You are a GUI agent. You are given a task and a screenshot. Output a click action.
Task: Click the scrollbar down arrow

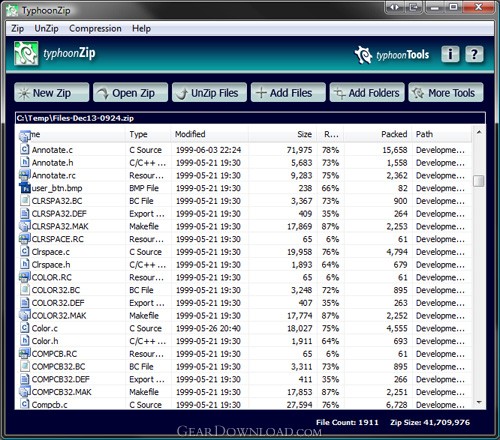click(479, 402)
